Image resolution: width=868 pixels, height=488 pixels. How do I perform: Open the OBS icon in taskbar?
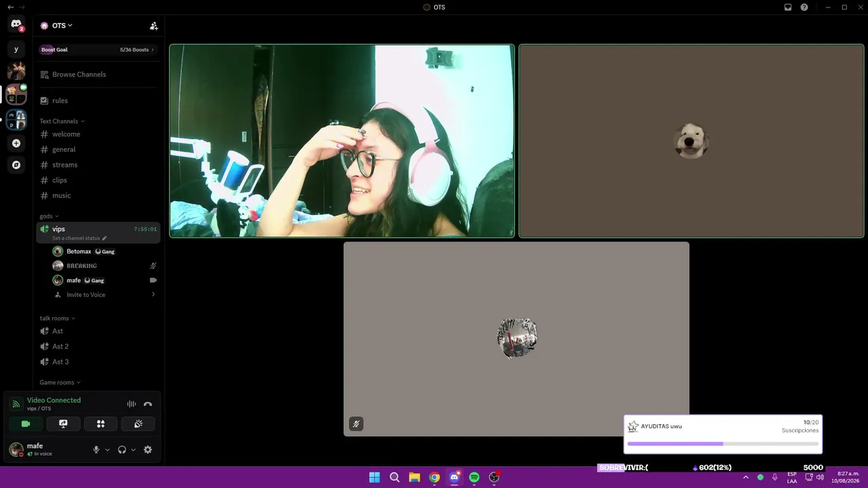click(494, 477)
